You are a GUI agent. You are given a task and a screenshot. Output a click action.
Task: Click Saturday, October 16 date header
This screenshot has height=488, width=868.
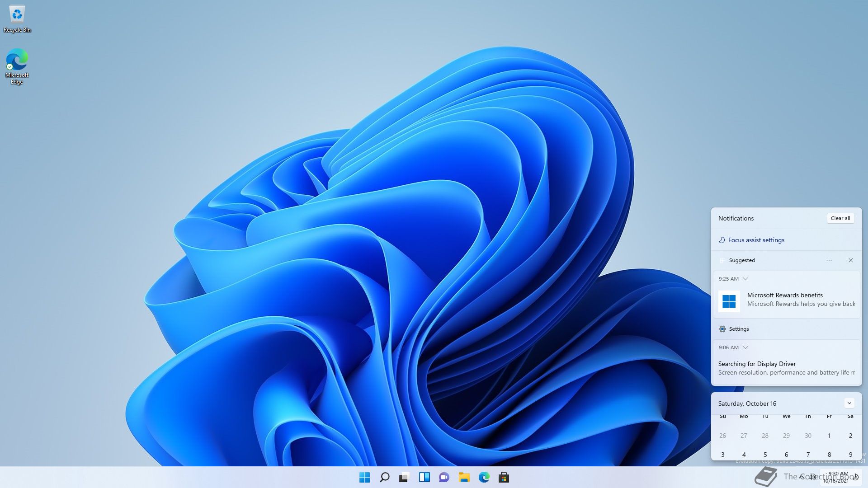point(747,404)
